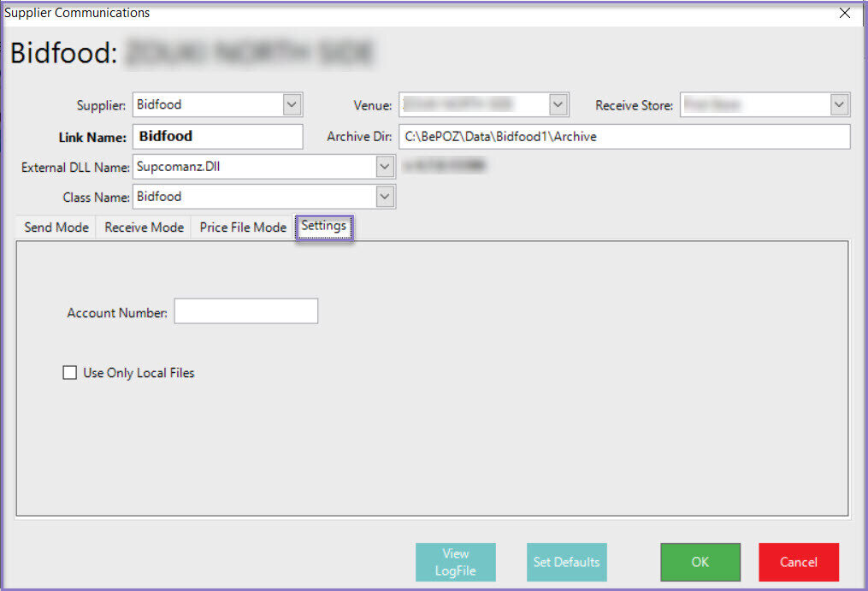Enable the Use Only Local Files checkbox

(x=70, y=372)
